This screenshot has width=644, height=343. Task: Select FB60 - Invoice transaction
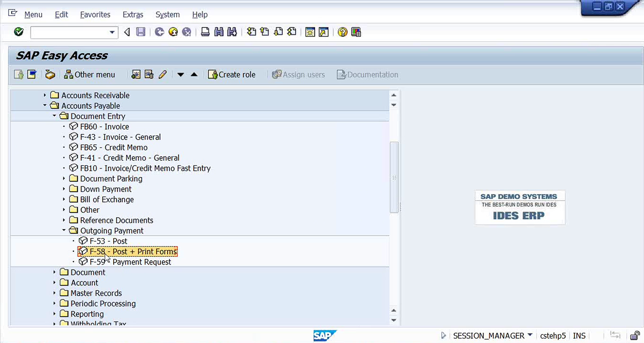click(104, 126)
